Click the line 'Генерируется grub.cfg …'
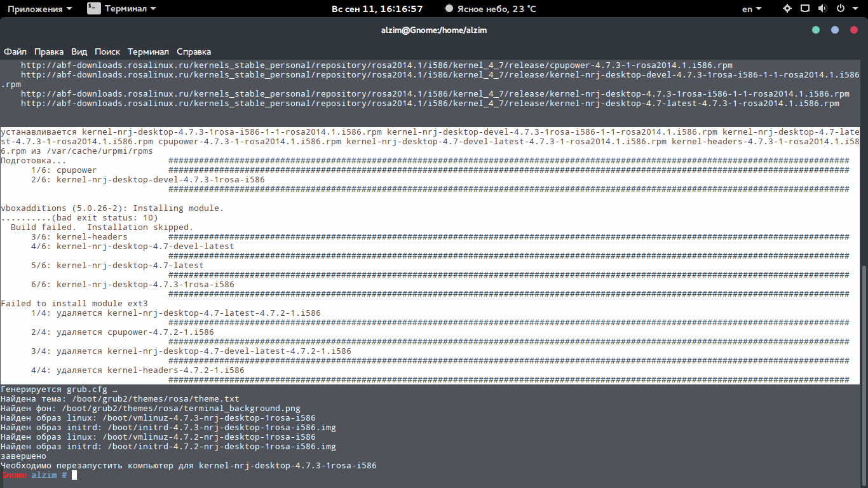 [x=59, y=390]
